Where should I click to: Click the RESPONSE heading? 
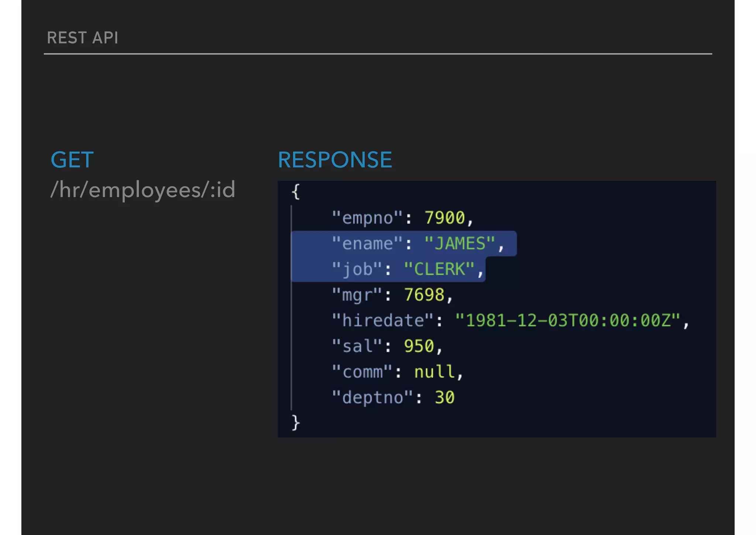[x=335, y=160]
